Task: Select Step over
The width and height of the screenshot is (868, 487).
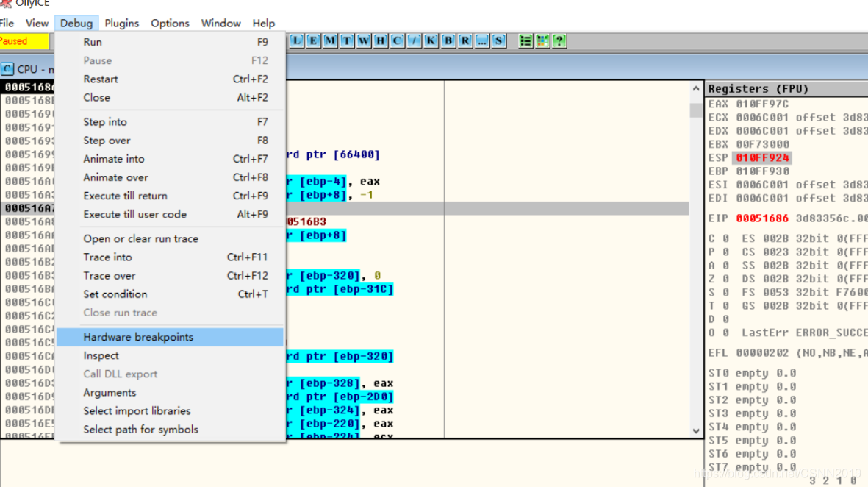Action: (170, 141)
